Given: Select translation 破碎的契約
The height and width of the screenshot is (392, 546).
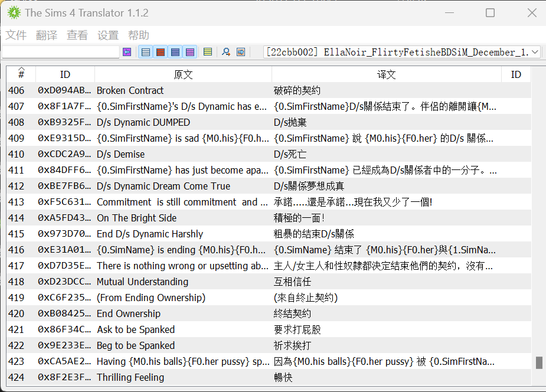Looking at the screenshot, I should pyautogui.click(x=297, y=90).
